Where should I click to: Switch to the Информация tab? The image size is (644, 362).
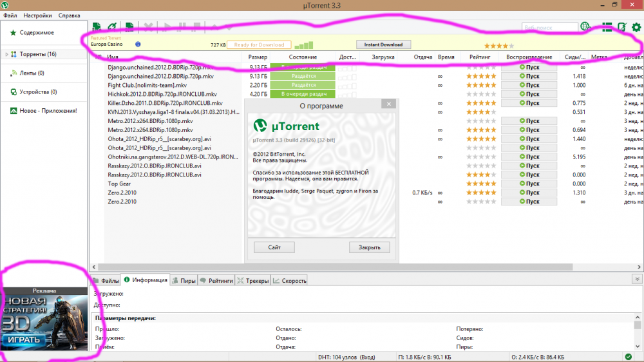pos(146,280)
